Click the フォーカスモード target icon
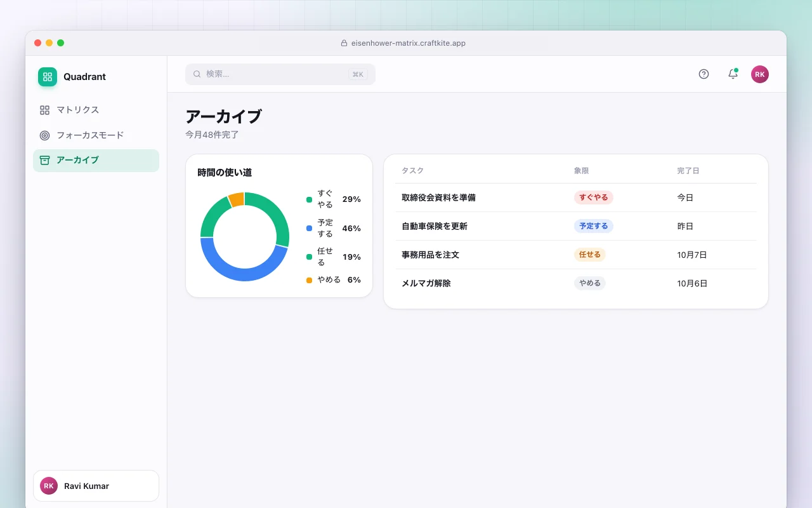Image resolution: width=812 pixels, height=508 pixels. pyautogui.click(x=44, y=135)
